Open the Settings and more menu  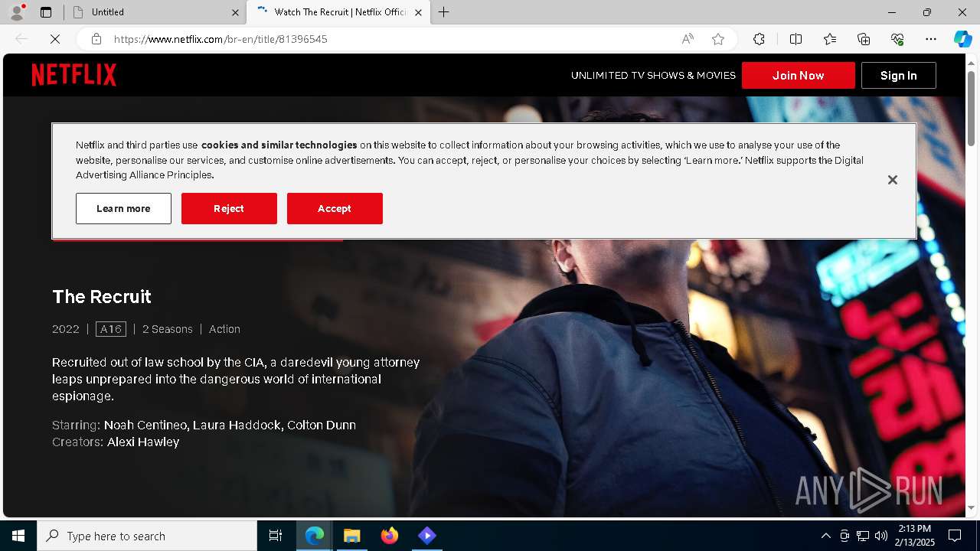[931, 39]
